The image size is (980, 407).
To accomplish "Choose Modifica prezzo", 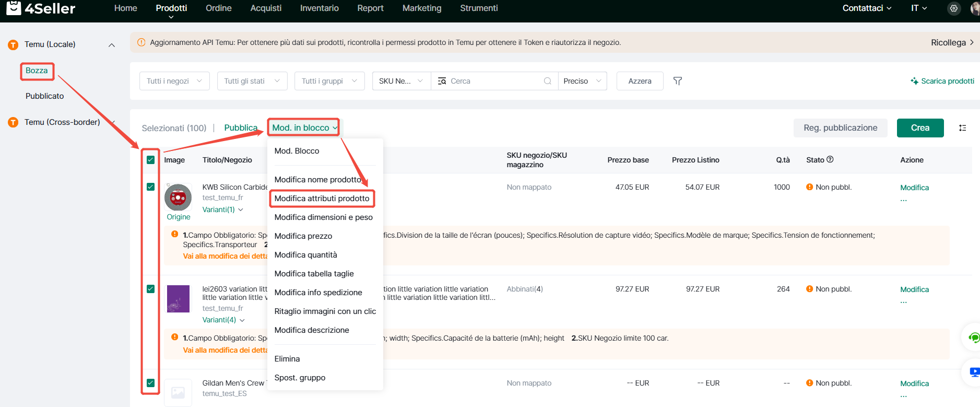I will pyautogui.click(x=325, y=236).
